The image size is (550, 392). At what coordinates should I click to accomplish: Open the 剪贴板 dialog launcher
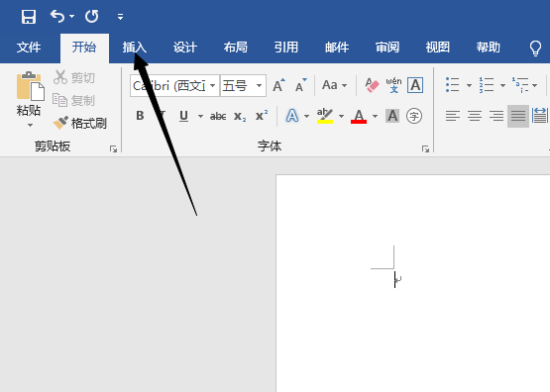[x=113, y=149]
